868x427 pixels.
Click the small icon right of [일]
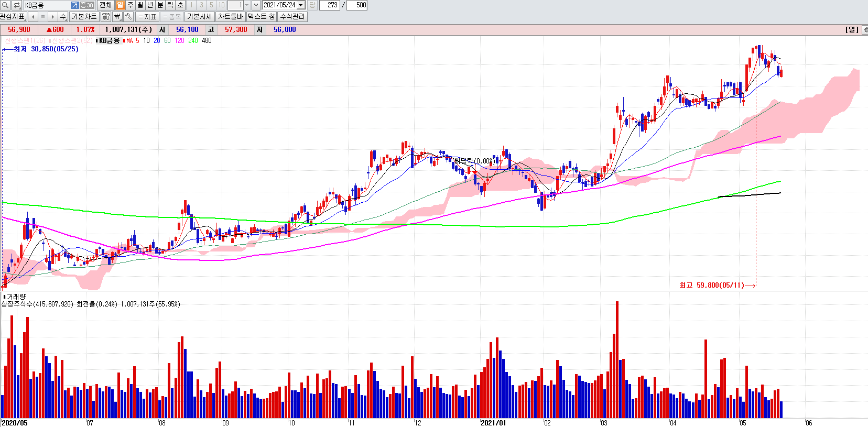click(865, 30)
